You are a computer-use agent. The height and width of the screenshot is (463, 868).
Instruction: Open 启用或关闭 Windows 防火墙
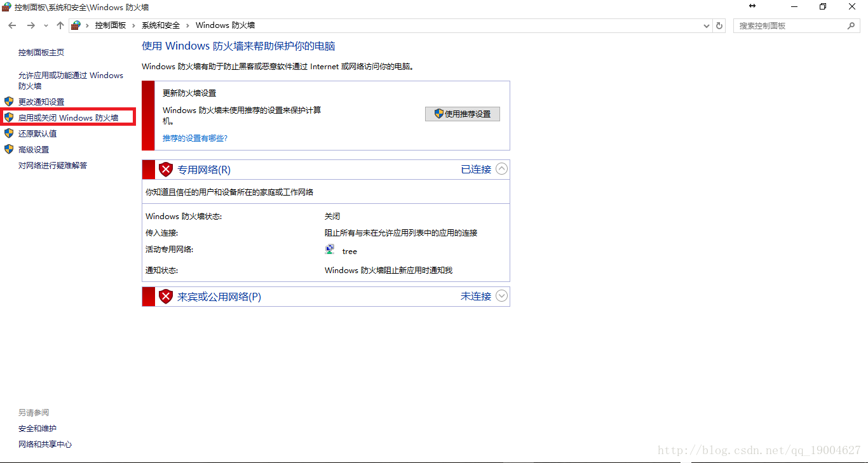click(68, 117)
